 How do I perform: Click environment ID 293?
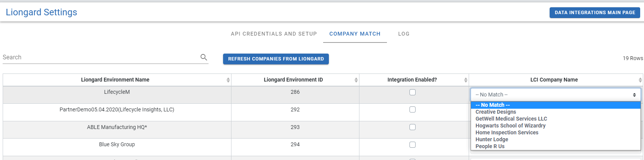point(295,127)
